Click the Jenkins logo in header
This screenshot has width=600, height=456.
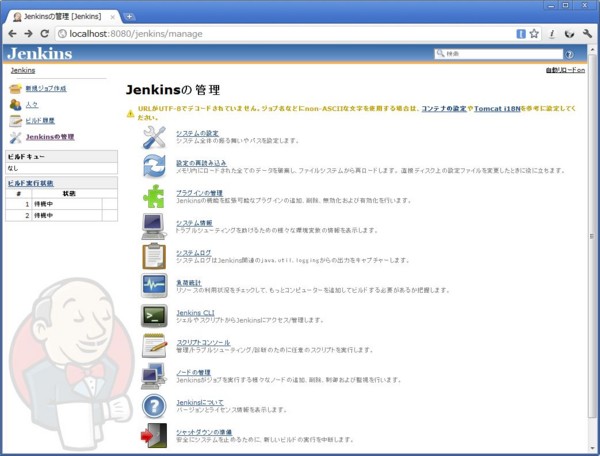[40, 54]
